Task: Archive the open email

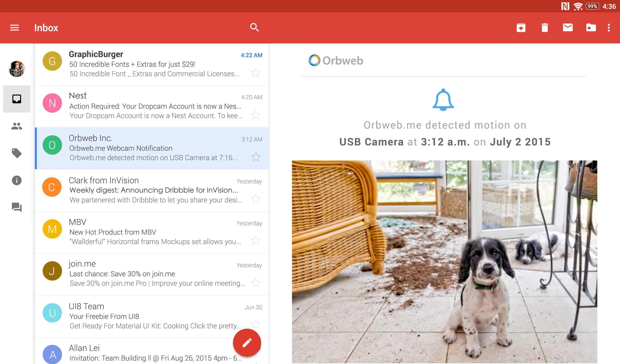Action: click(521, 28)
